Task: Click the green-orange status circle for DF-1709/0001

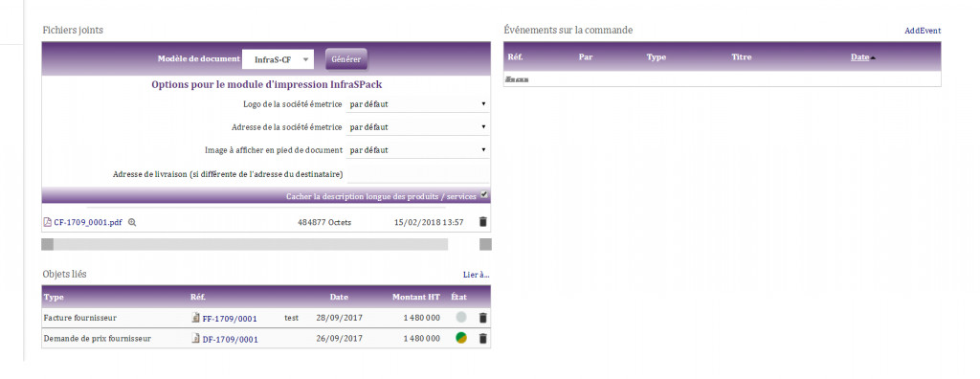Action: [461, 338]
